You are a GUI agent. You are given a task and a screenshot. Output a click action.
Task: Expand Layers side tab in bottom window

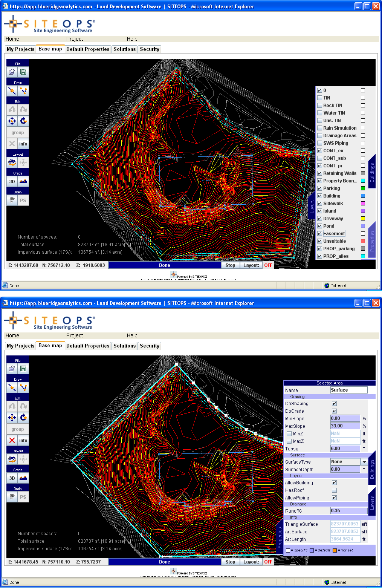click(x=372, y=503)
